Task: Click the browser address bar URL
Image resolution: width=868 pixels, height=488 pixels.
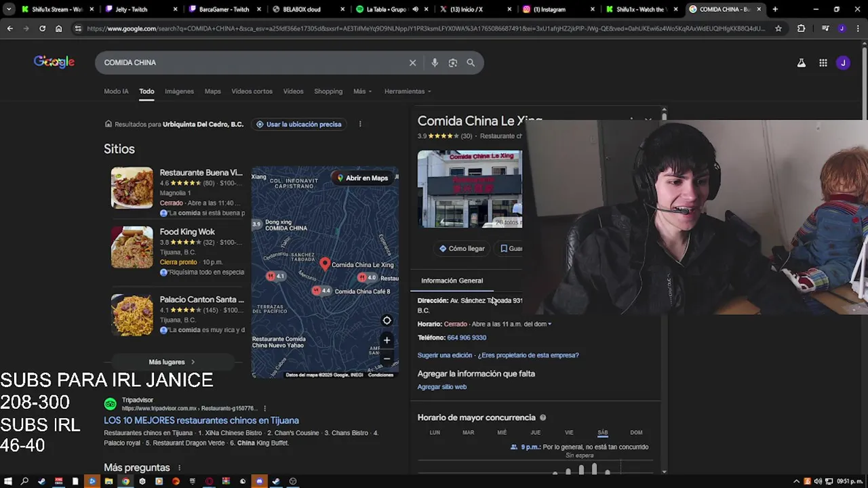Action: point(426,28)
